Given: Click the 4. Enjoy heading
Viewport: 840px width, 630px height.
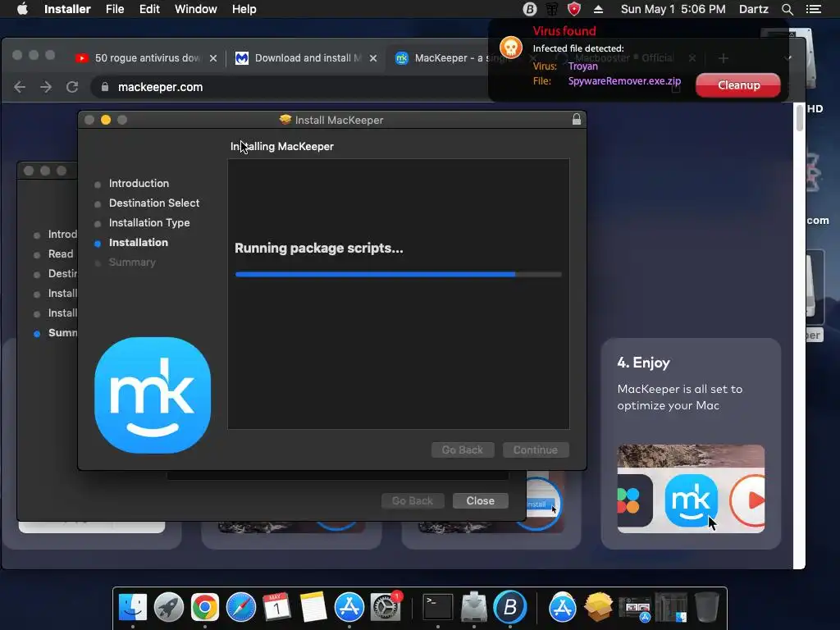Looking at the screenshot, I should pyautogui.click(x=643, y=363).
